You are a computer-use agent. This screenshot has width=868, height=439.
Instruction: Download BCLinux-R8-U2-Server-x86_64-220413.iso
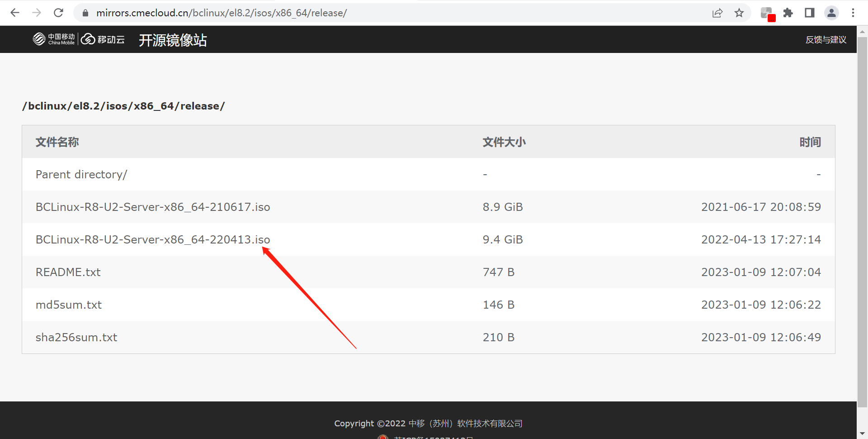(153, 239)
